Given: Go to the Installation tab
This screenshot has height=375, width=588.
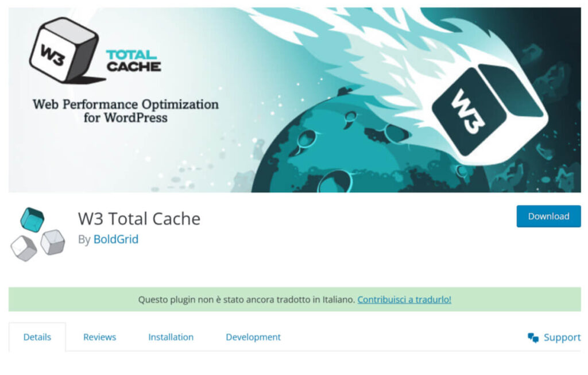Looking at the screenshot, I should tap(171, 337).
